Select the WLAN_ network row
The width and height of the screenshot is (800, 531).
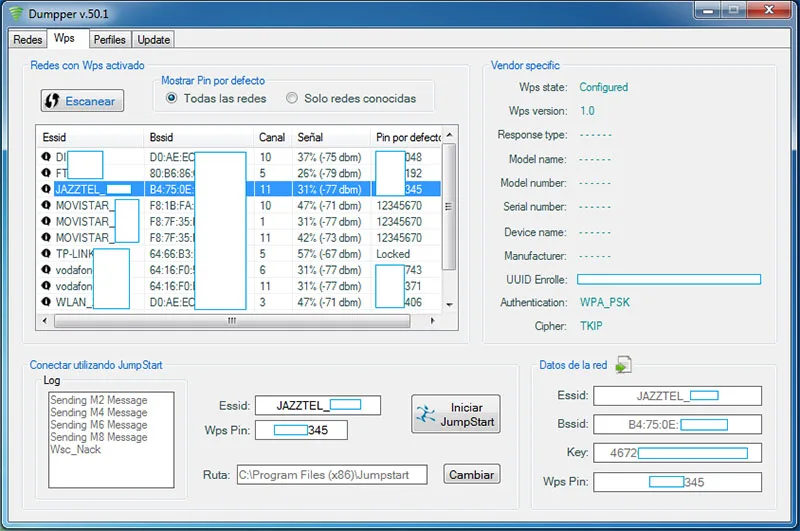click(x=239, y=302)
